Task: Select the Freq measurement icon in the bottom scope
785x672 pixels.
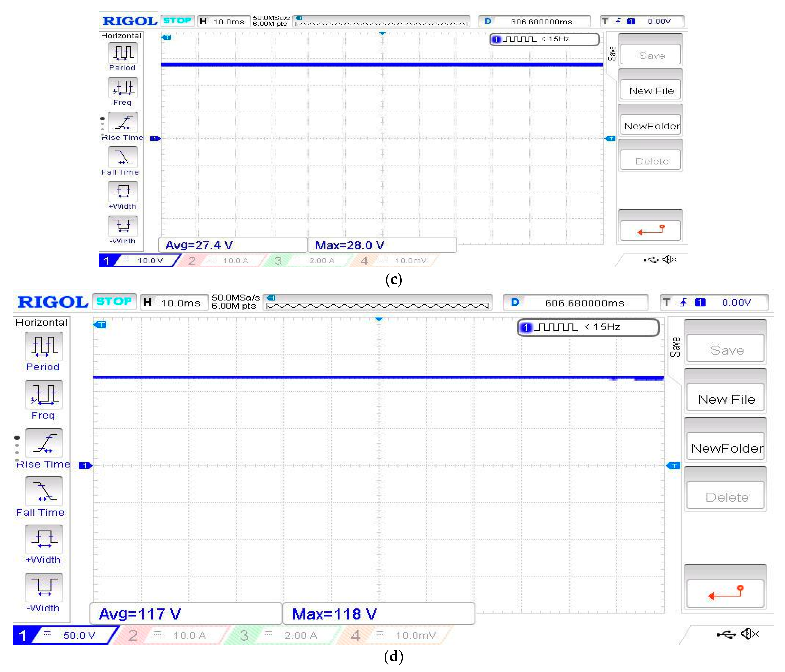Action: pos(44,394)
